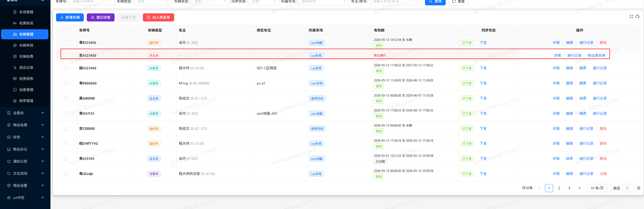
Task: Check the row for 粤A12345
Action: [x=67, y=159]
